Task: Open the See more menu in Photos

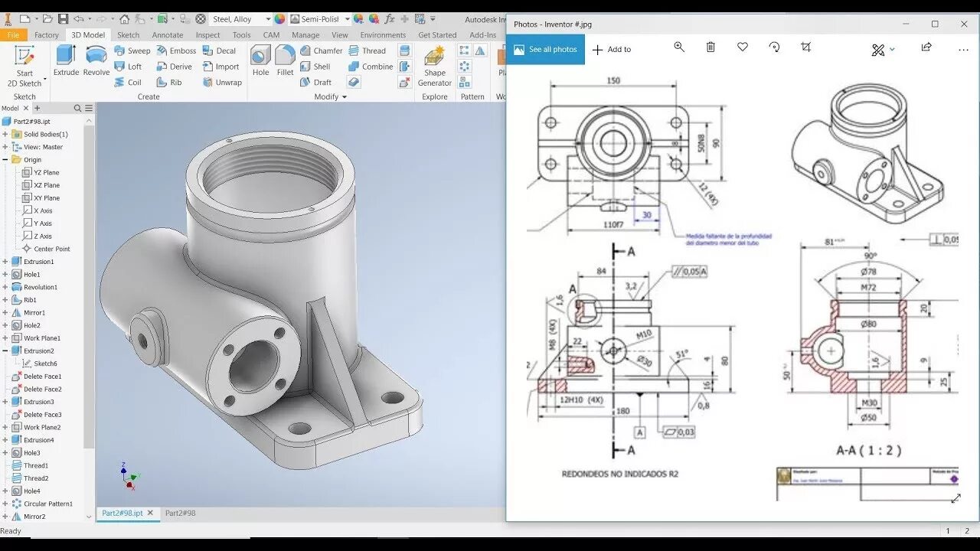Action: click(x=964, y=50)
